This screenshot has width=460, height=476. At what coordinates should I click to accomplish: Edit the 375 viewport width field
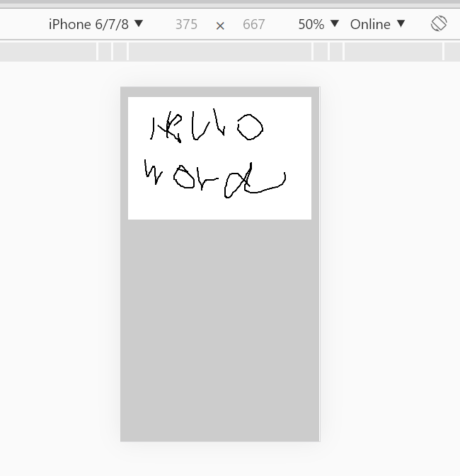coord(186,24)
